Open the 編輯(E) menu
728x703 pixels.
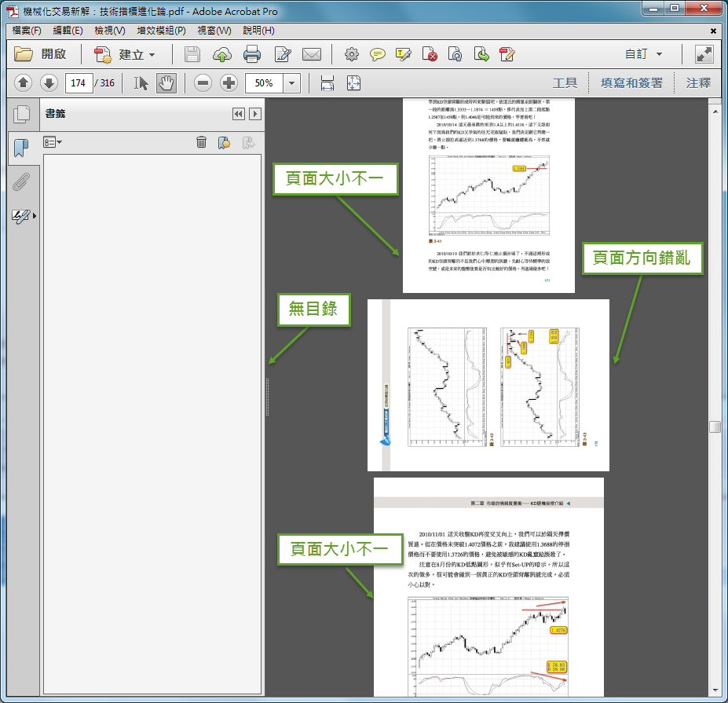(68, 31)
